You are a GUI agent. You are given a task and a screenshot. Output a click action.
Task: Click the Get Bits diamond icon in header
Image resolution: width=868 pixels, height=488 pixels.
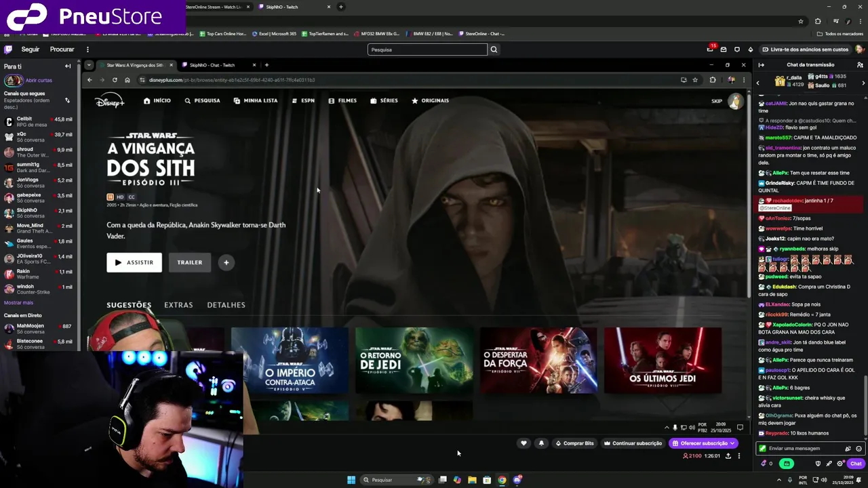(x=751, y=49)
